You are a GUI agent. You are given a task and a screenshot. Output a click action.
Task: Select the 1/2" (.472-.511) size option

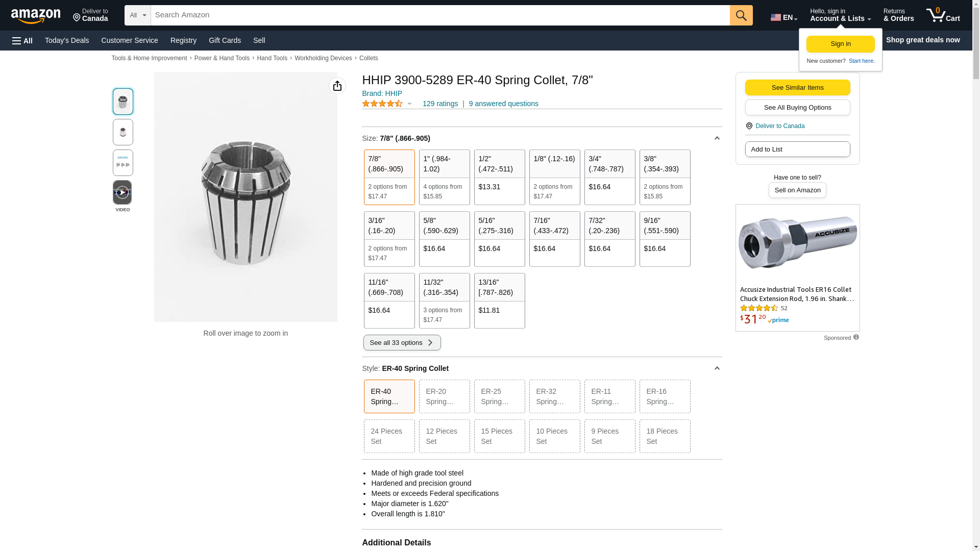(x=499, y=177)
